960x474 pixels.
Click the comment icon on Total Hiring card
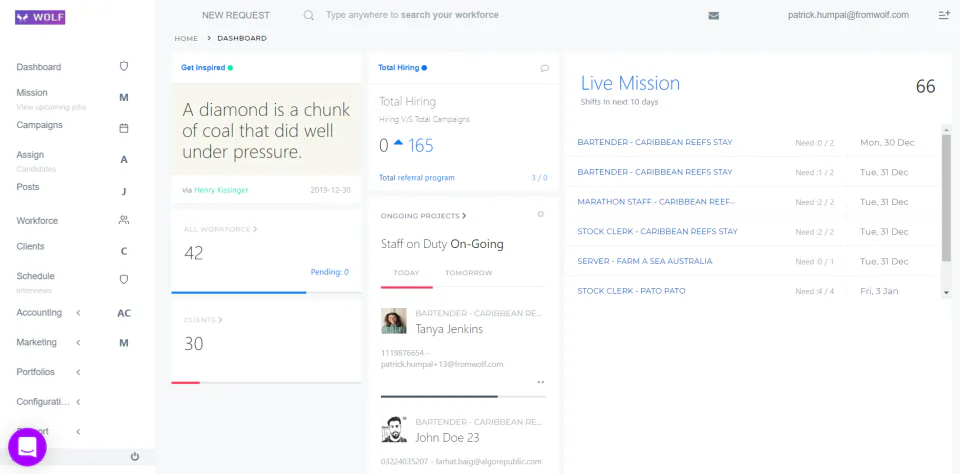(x=545, y=68)
